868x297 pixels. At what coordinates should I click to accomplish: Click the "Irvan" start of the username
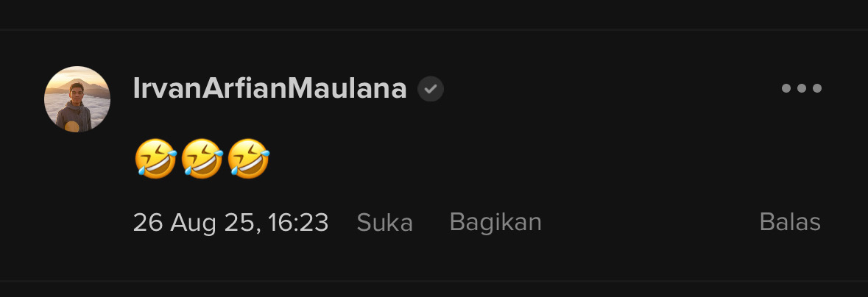(167, 88)
